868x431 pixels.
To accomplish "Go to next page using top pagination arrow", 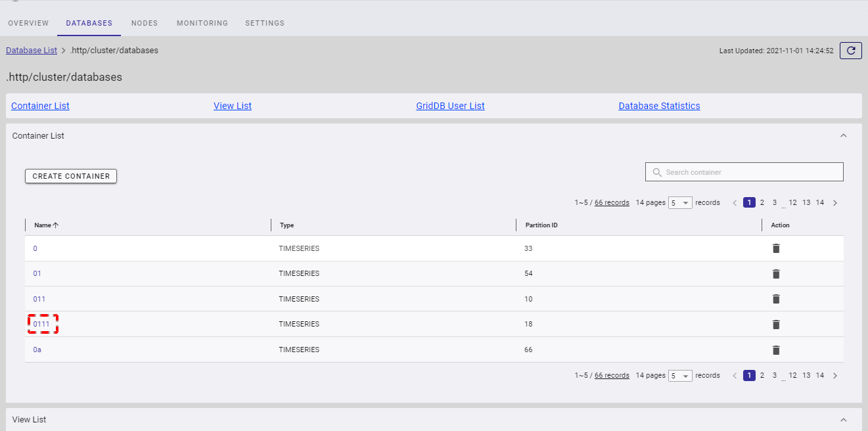I will click(x=835, y=203).
